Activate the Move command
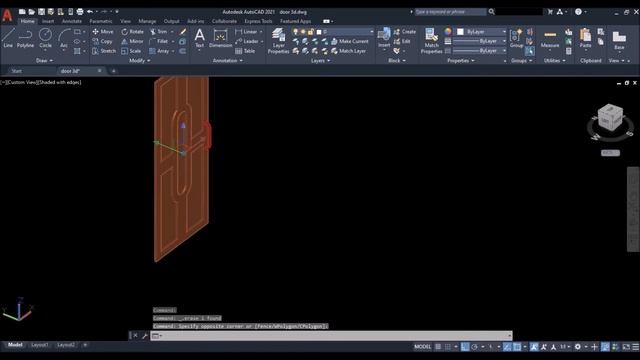 103,31
